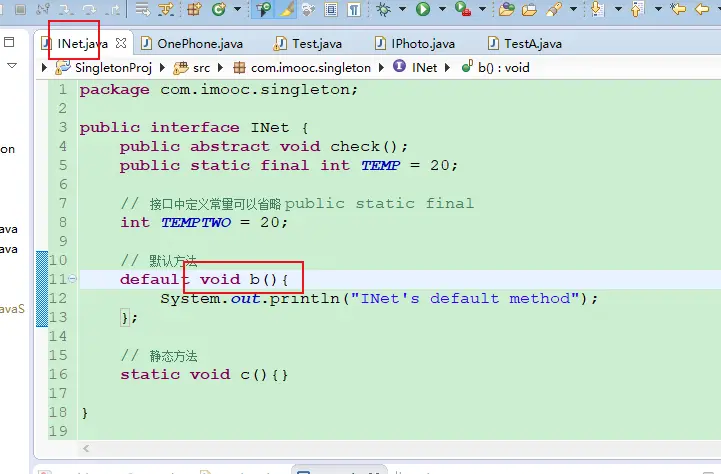Click the Open Type icon
This screenshot has width=721, height=474.
(x=506, y=9)
